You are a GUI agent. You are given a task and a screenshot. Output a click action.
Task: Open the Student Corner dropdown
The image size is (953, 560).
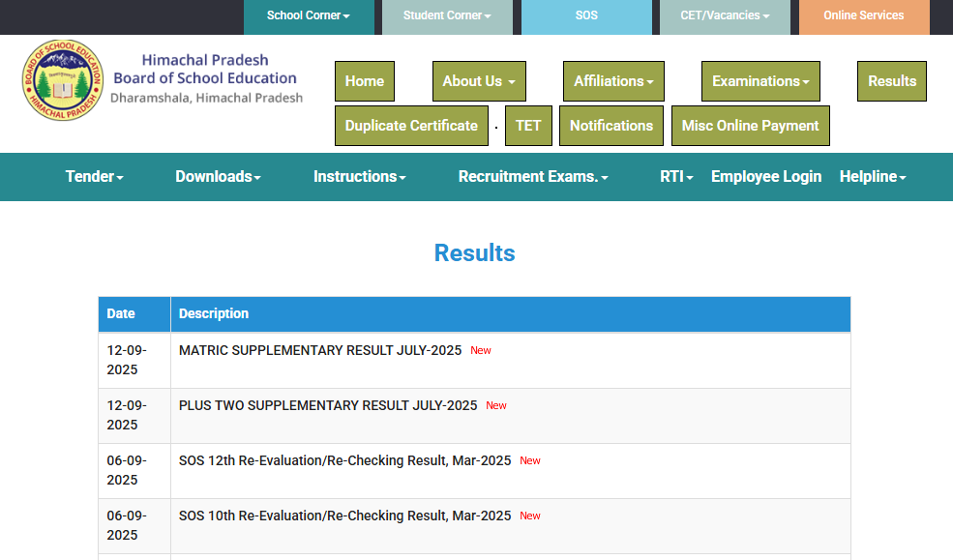pos(447,16)
